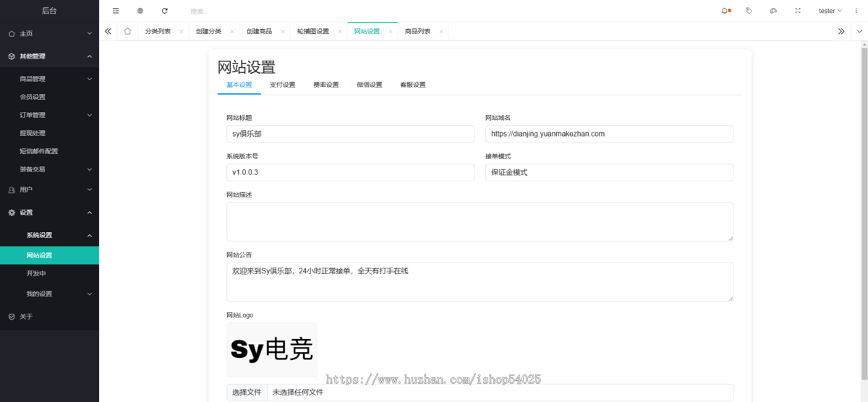Open the theme palette icon

coord(773,11)
